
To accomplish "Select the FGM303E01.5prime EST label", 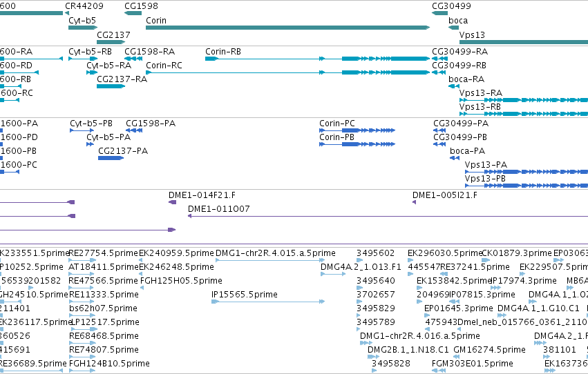I will [x=473, y=364].
